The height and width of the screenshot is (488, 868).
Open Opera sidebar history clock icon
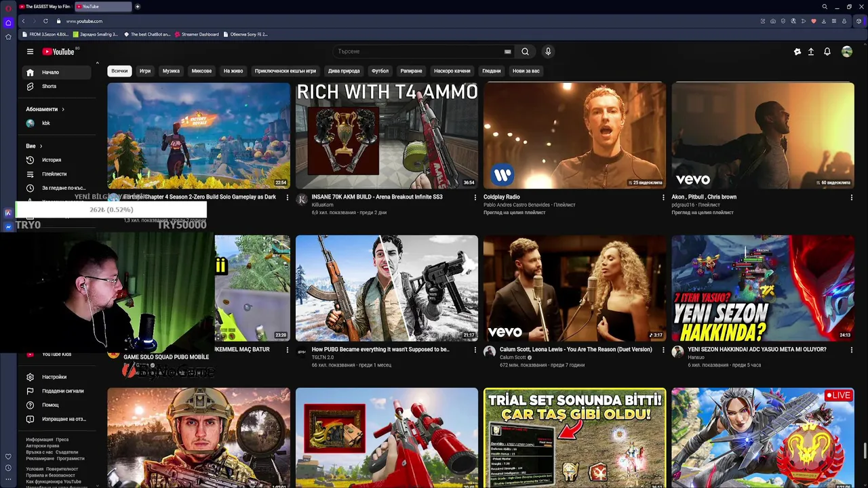(8, 468)
